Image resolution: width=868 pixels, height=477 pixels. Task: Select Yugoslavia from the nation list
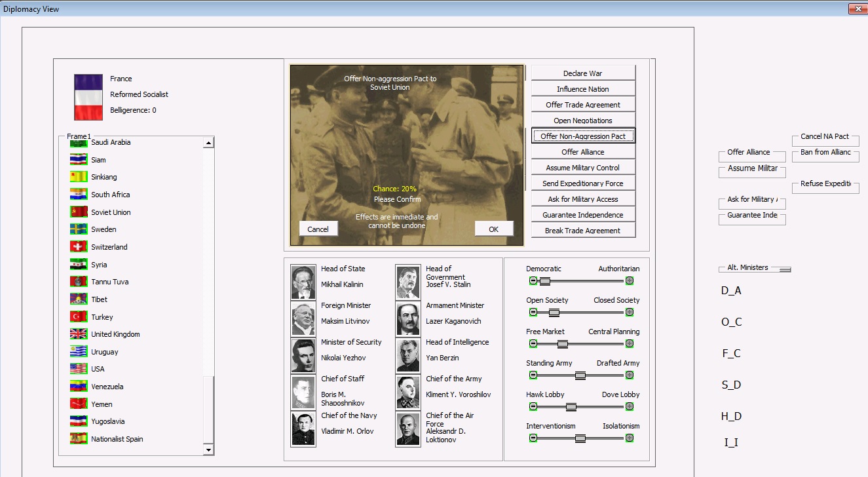(107, 421)
